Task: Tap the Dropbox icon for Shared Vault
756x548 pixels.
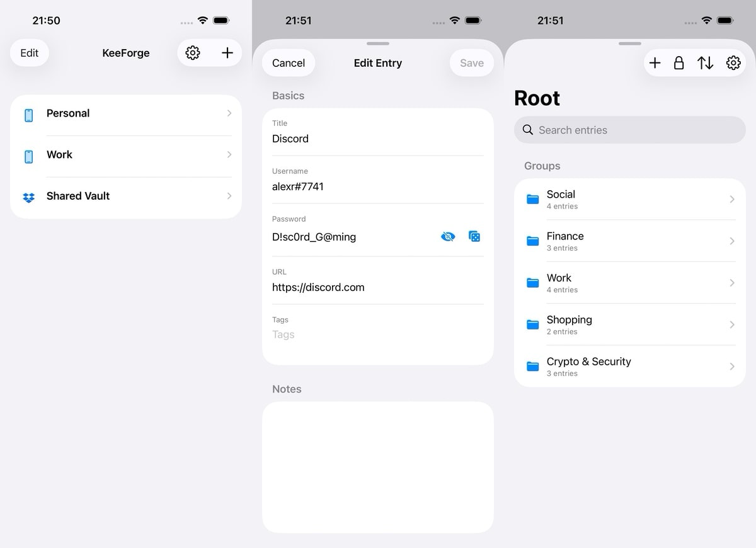Action: [x=28, y=198]
